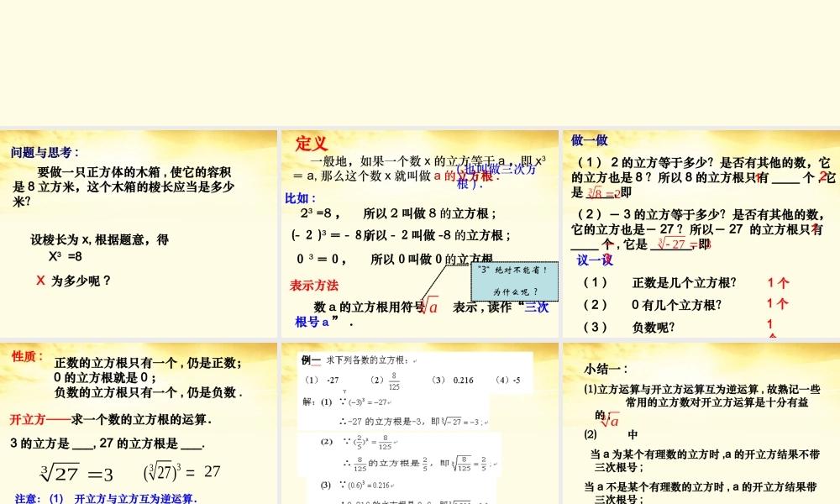Click the line 0 的立方根就是 0
Screen dimensions: 840x504
pyautogui.click(x=105, y=378)
